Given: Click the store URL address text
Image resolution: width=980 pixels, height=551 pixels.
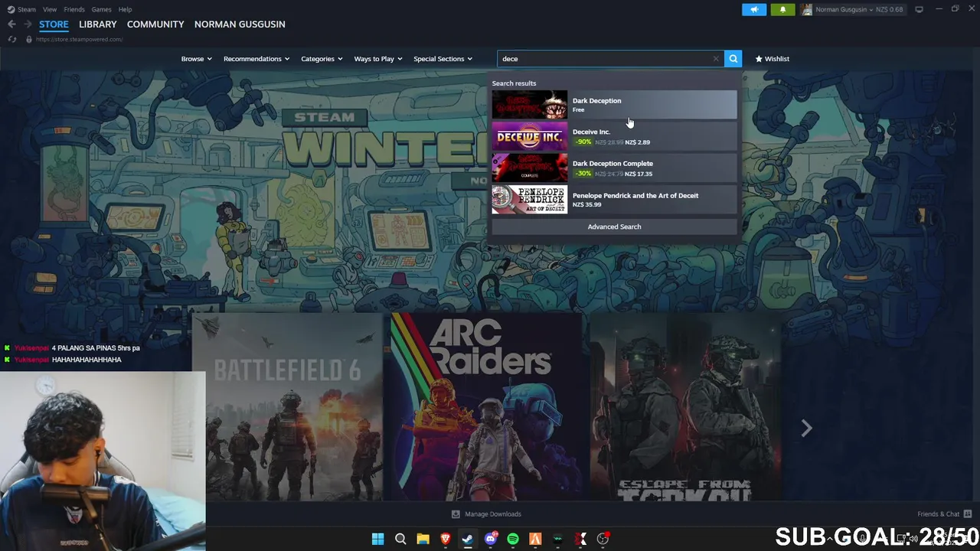Looking at the screenshot, I should pos(79,39).
